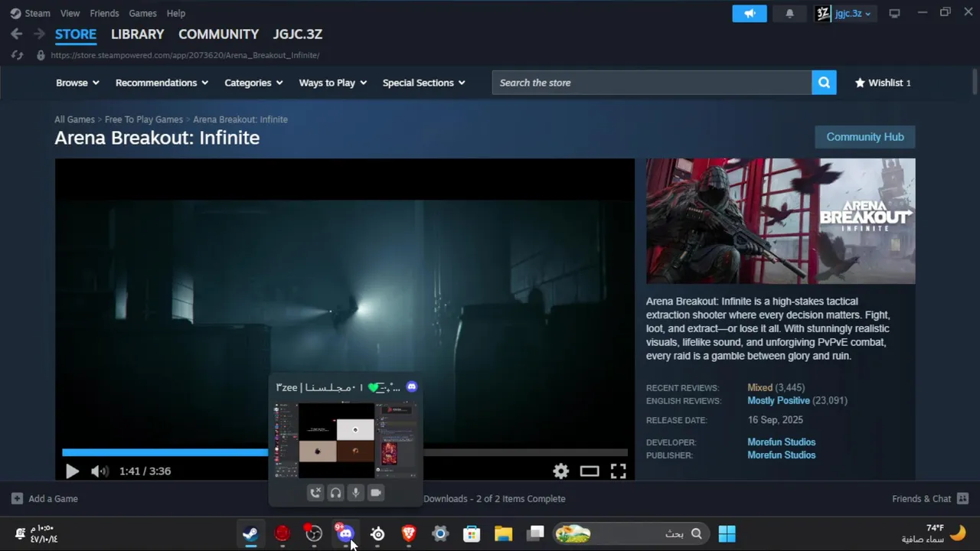Open the View menu
The image size is (980, 551).
(70, 13)
